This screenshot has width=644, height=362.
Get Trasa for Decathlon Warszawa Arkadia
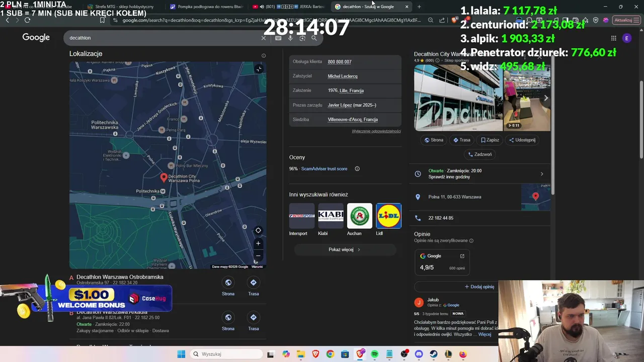pos(254,321)
